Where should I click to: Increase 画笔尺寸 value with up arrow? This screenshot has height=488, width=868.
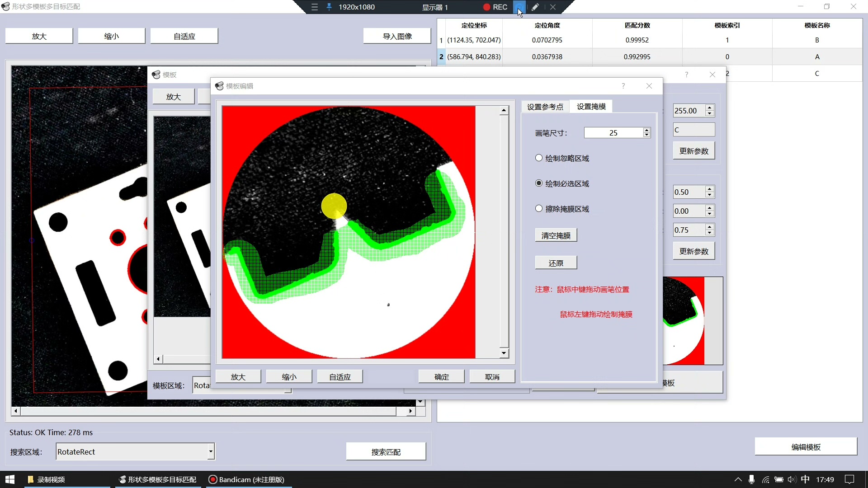point(647,130)
